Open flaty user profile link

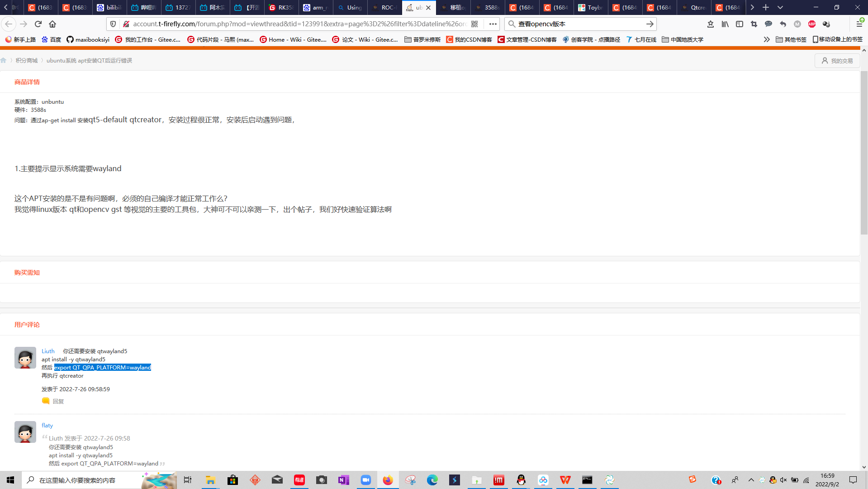tap(47, 425)
